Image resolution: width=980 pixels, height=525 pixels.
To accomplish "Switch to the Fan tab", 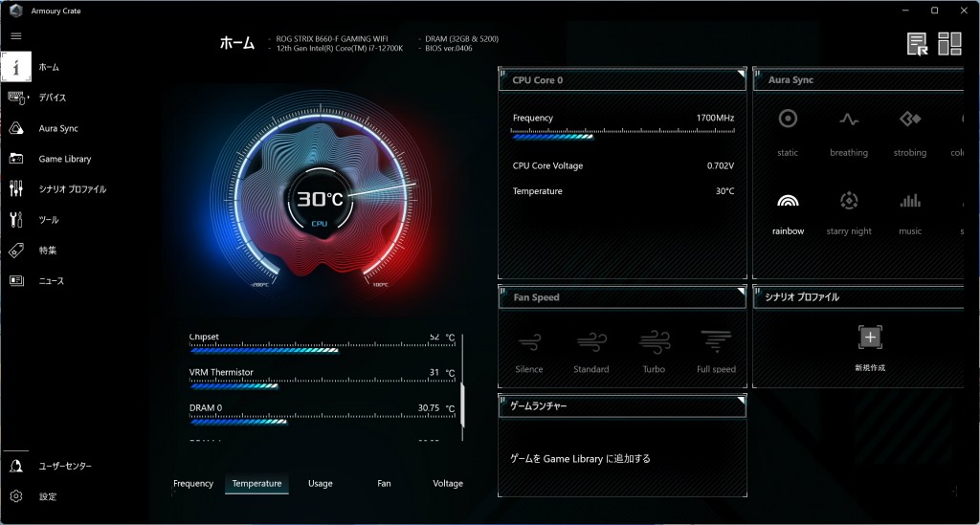I will tap(384, 483).
